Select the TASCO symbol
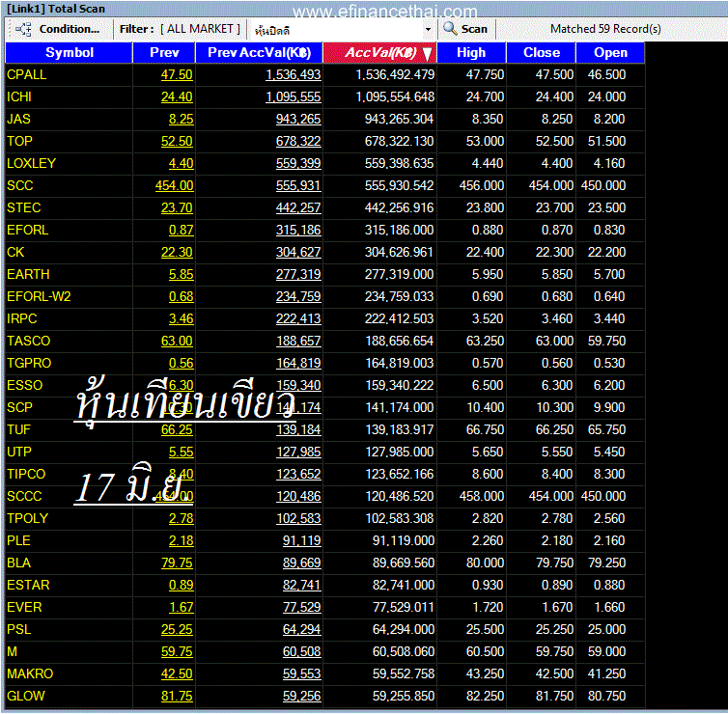 [x=28, y=341]
